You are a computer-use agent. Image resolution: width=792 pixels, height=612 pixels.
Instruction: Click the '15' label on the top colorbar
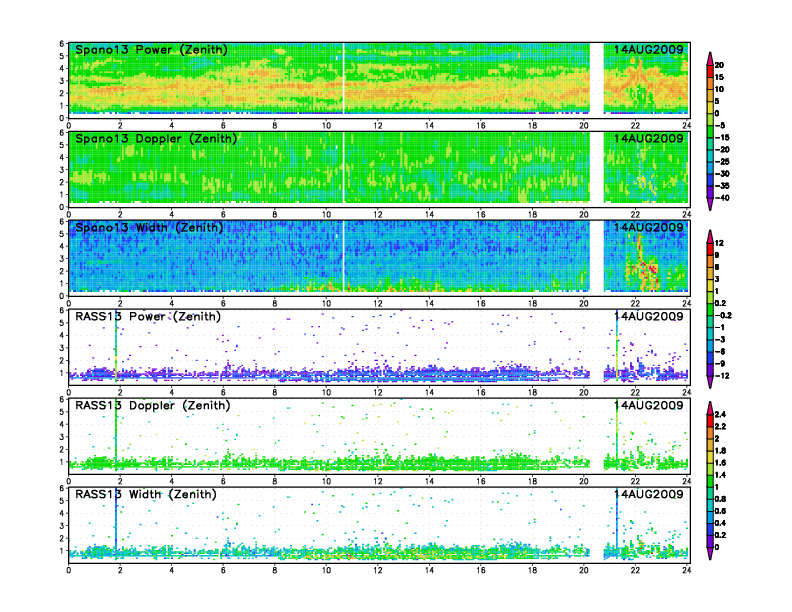(719, 77)
